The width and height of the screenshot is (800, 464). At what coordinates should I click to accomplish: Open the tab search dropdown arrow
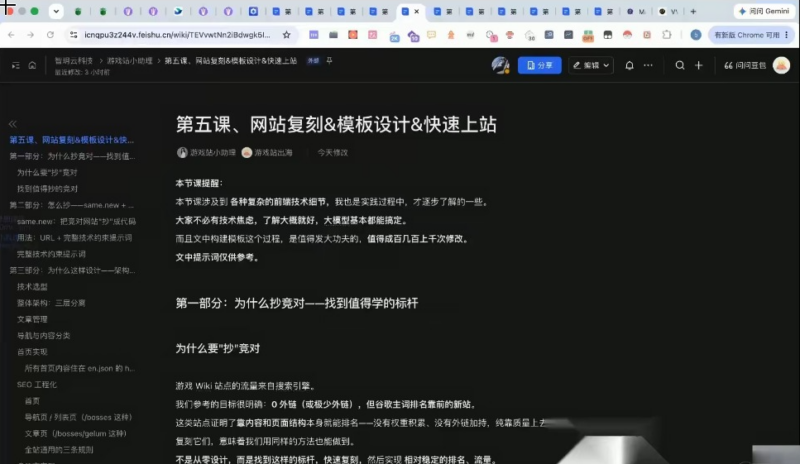coord(56,11)
